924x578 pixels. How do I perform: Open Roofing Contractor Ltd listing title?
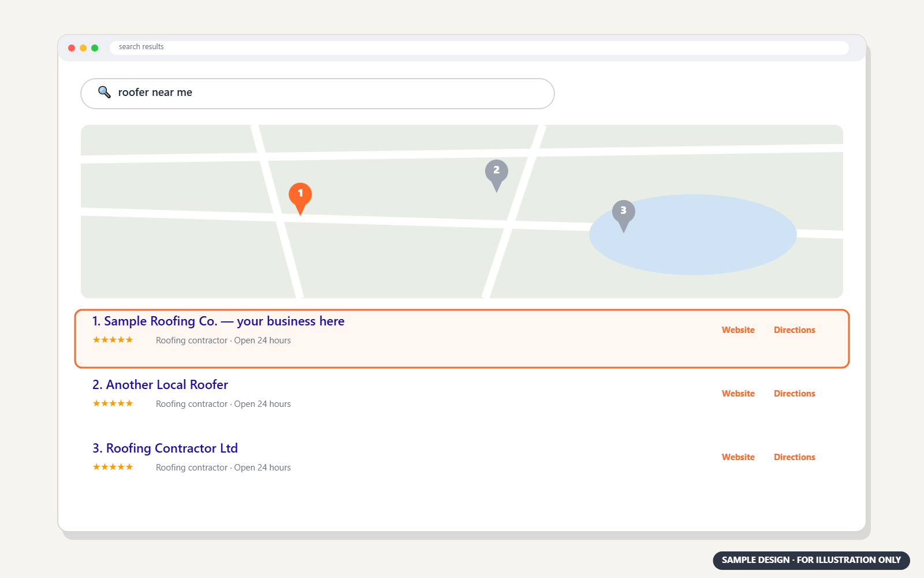click(165, 449)
